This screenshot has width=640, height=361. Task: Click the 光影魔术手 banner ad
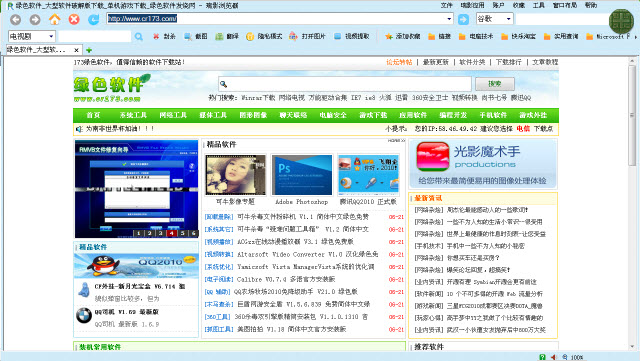483,163
